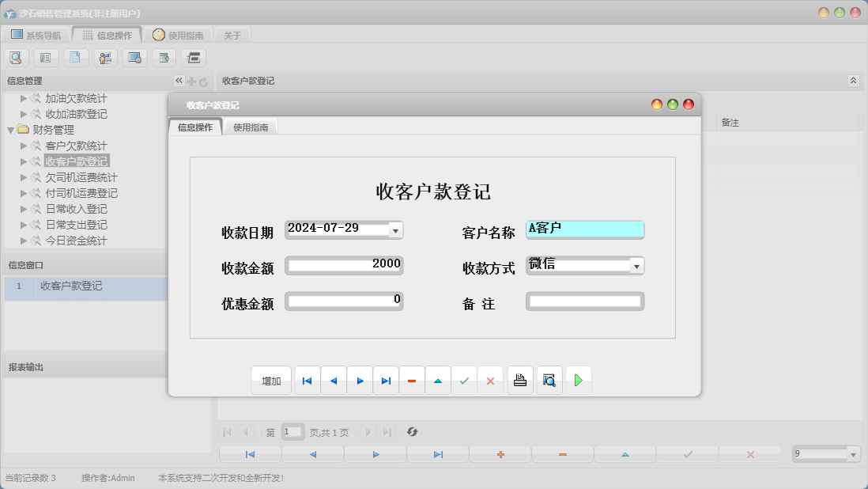This screenshot has height=489, width=868.
Task: Click the 备注 remarks input field
Action: (x=585, y=301)
